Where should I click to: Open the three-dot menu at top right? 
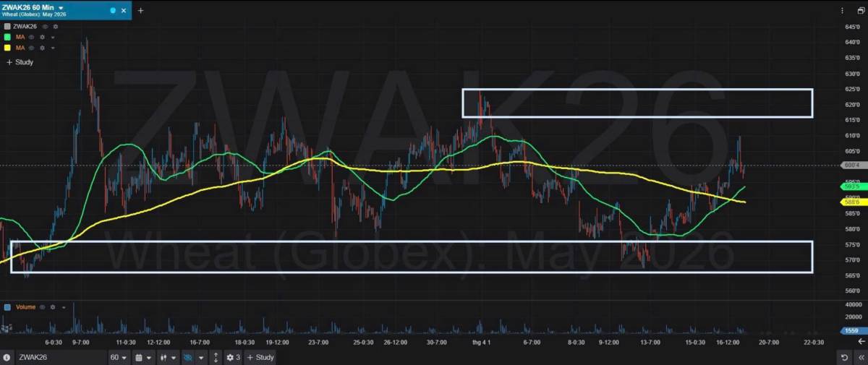(843, 10)
